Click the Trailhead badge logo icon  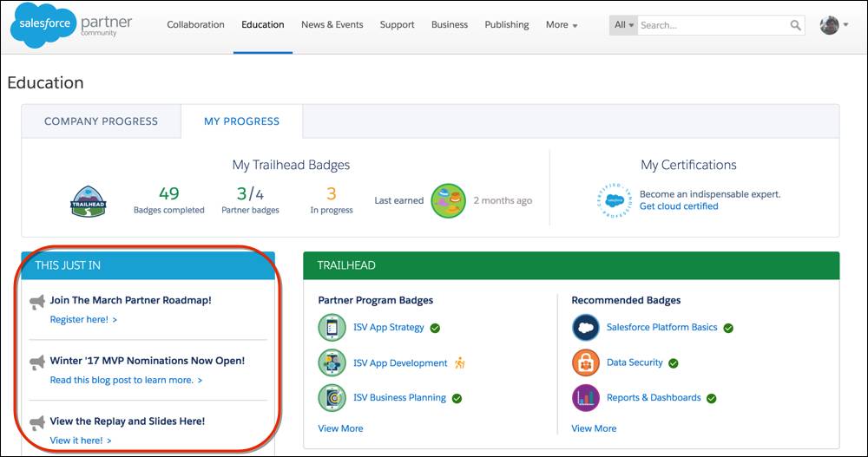[x=89, y=201]
